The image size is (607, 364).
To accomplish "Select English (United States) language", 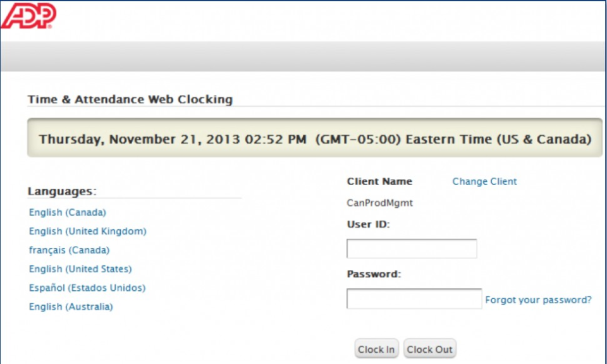I will (x=80, y=269).
